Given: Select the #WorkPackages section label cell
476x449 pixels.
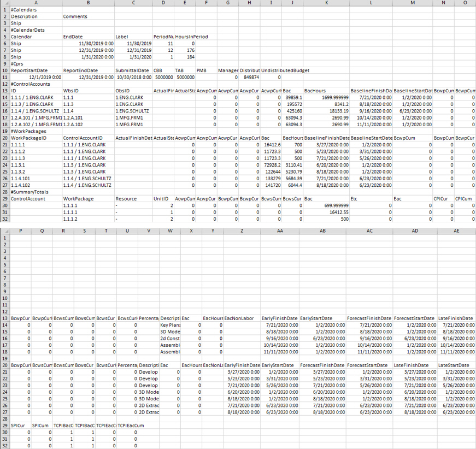Looking at the screenshot, I should coord(36,131).
